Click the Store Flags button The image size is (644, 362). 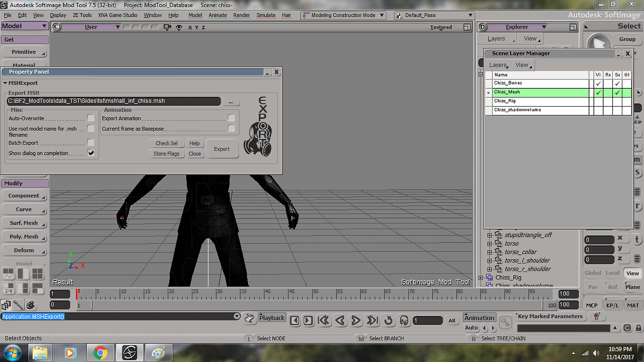pyautogui.click(x=167, y=154)
